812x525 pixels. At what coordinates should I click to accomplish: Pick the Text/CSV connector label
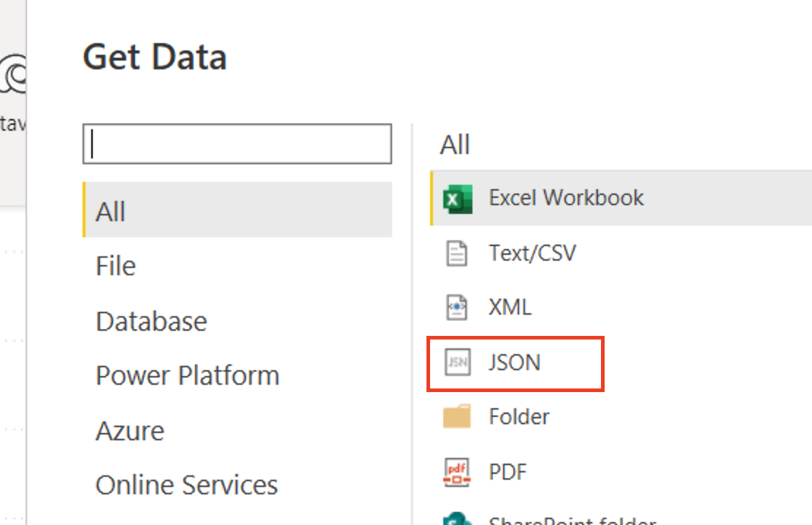click(x=532, y=253)
